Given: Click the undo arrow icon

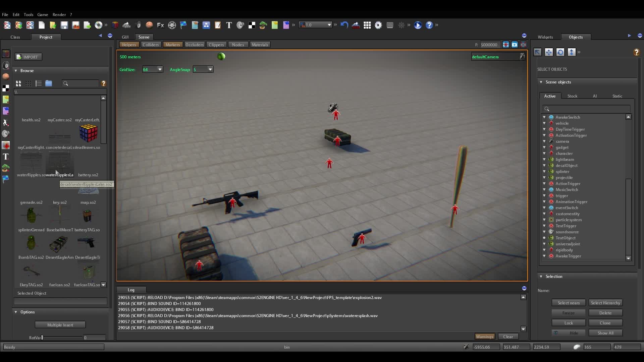Looking at the screenshot, I should point(344,25).
